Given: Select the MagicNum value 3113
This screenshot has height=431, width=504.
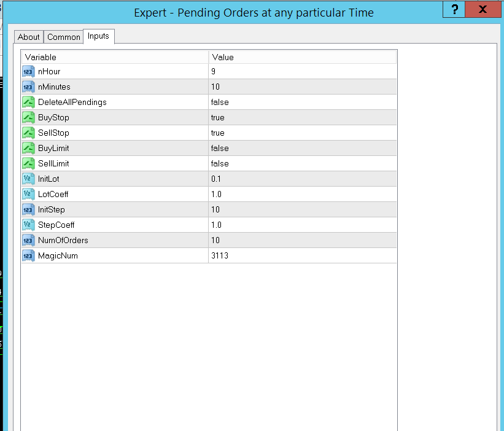Looking at the screenshot, I should coord(220,256).
